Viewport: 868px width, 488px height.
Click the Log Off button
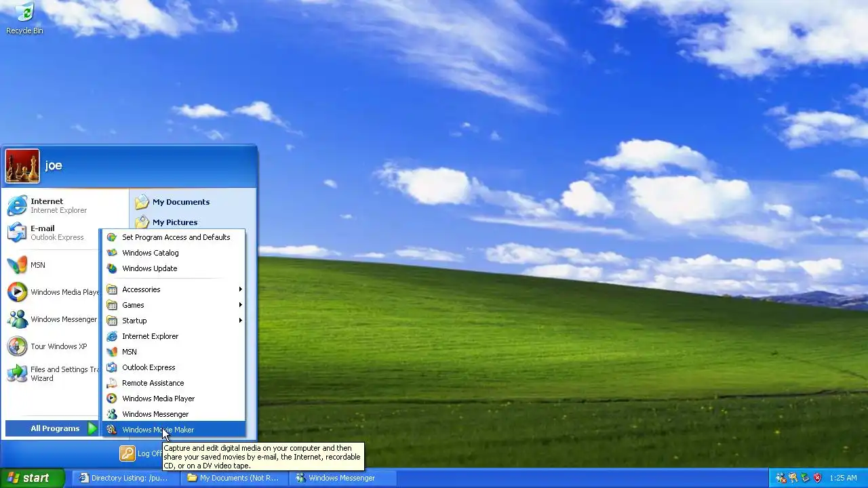coord(141,453)
